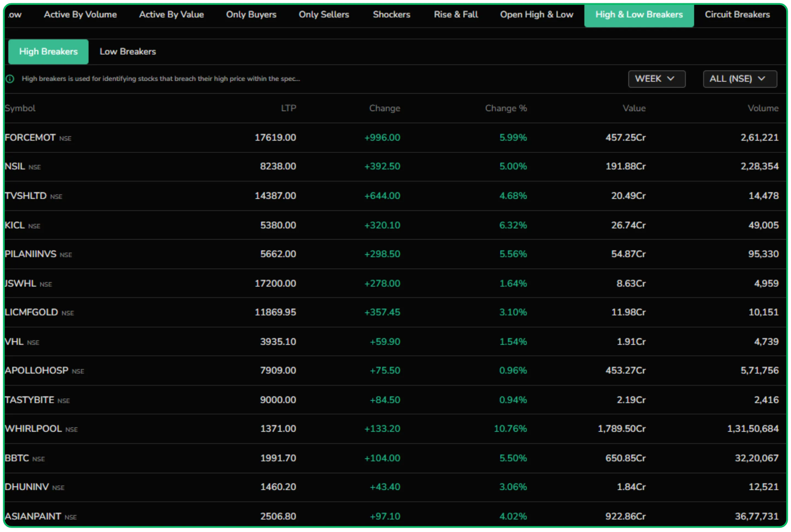This screenshot has height=532, width=791.
Task: Click the info icon next to high breakers description
Action: coord(10,79)
